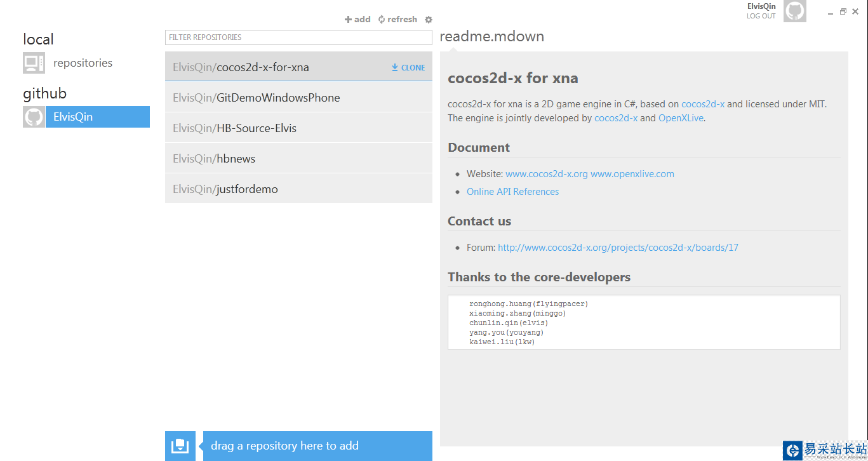Log out of the ElvisQin account
The width and height of the screenshot is (868, 461).
(x=761, y=16)
